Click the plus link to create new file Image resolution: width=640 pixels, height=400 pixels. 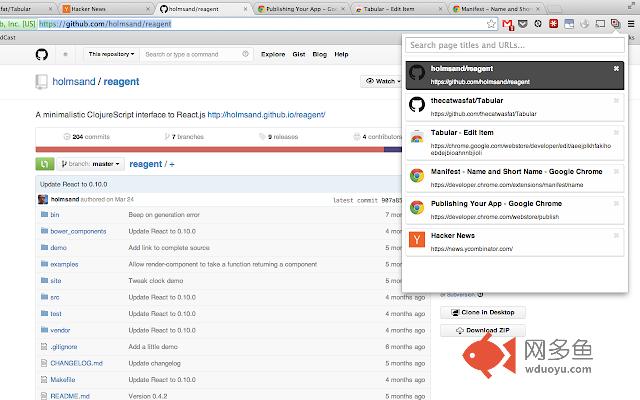click(x=172, y=164)
